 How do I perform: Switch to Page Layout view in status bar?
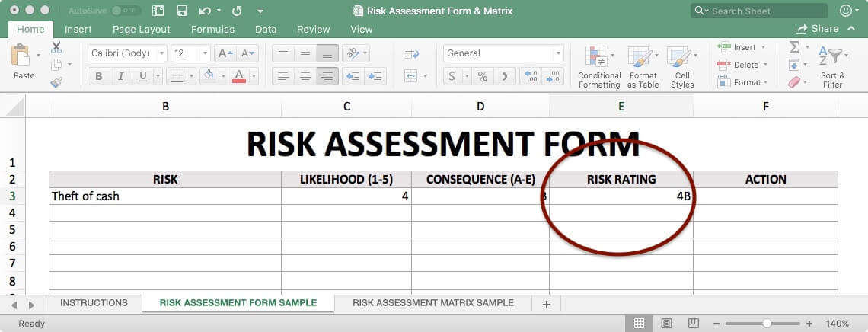[x=666, y=323]
